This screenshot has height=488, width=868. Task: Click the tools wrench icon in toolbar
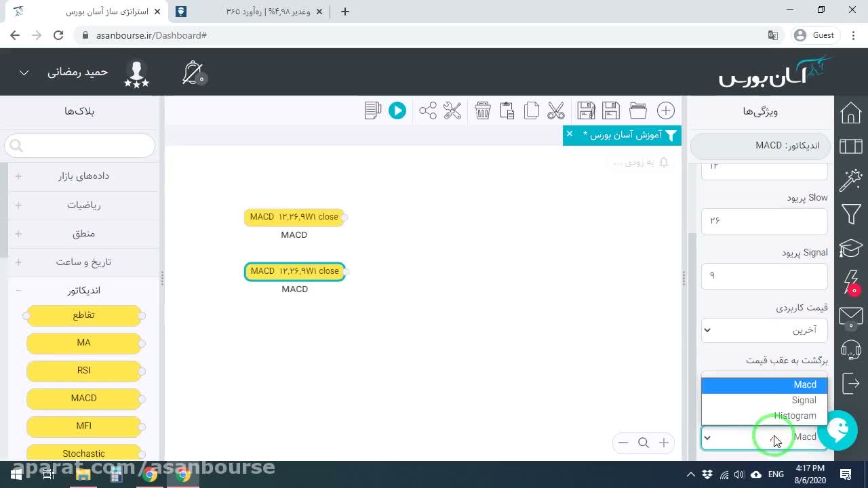pyautogui.click(x=452, y=110)
